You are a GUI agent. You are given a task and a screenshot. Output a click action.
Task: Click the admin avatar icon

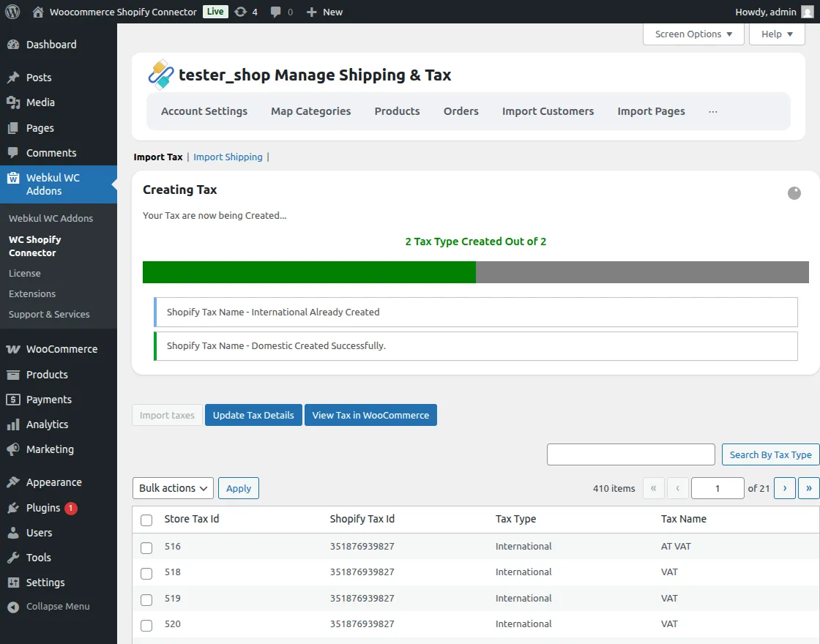tap(808, 12)
